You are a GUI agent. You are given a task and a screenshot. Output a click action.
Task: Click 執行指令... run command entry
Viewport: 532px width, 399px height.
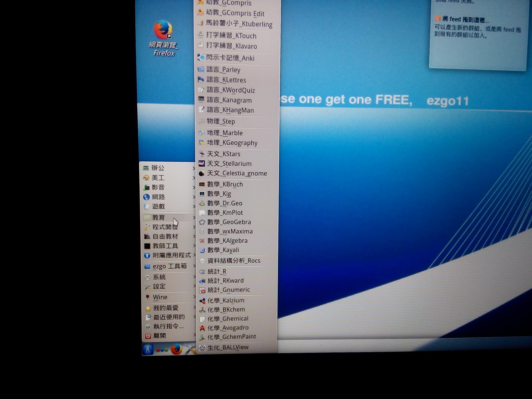[x=168, y=327]
